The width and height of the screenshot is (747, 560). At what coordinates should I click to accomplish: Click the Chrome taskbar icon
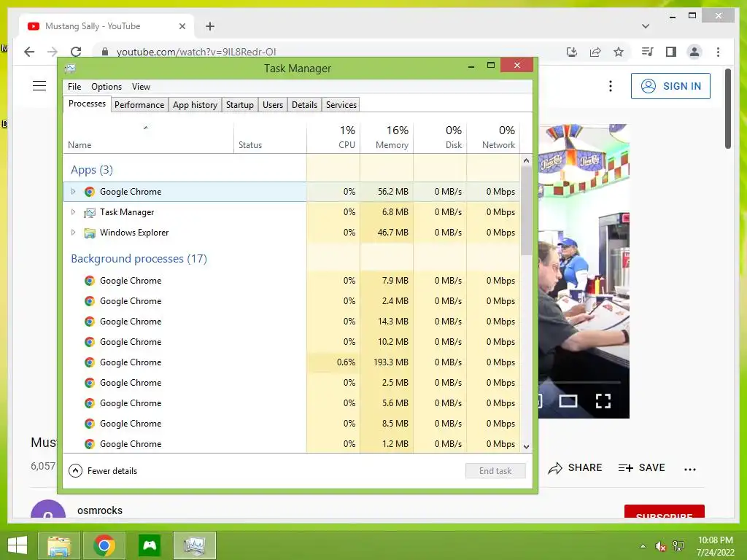pos(104,545)
